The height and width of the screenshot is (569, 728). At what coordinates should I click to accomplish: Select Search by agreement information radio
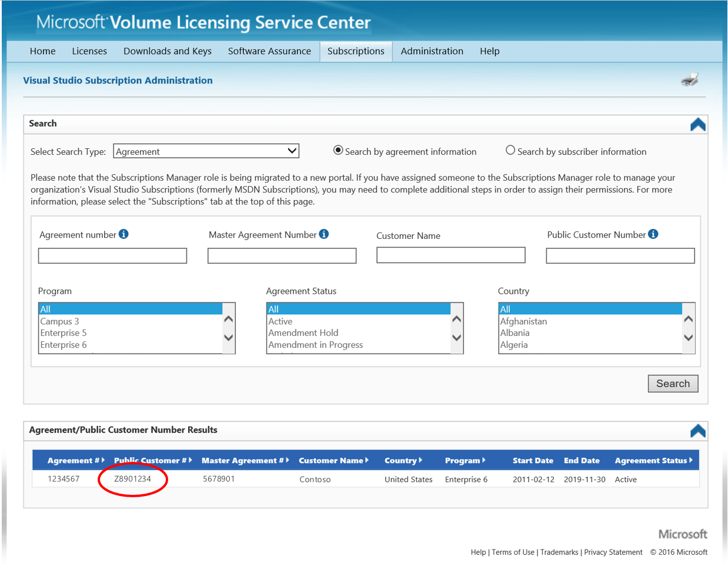point(338,150)
